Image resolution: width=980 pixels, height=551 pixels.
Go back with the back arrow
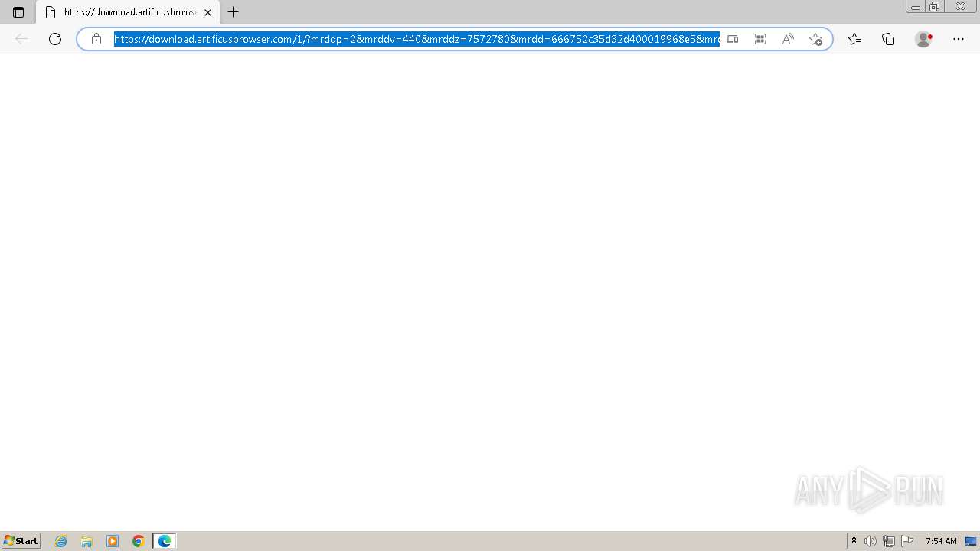[21, 39]
